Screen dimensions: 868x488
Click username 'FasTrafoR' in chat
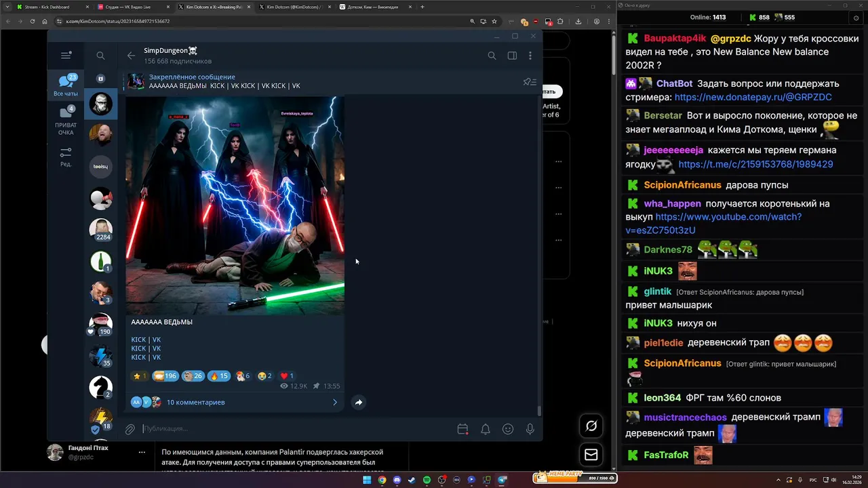(x=666, y=455)
